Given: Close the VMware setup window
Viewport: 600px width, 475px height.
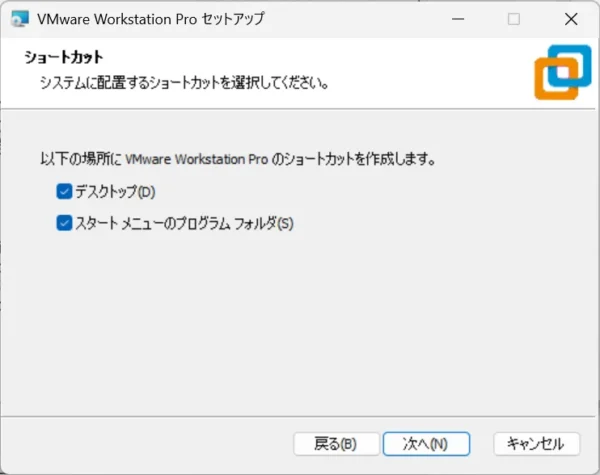Looking at the screenshot, I should click(x=571, y=19).
